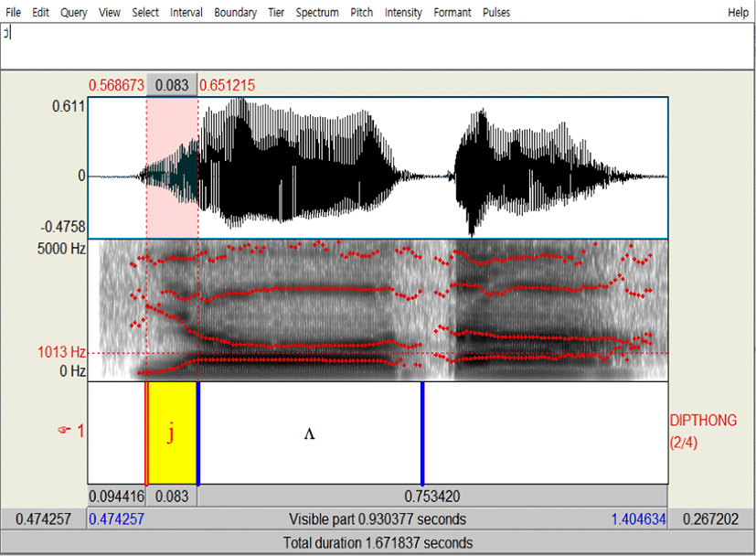Play the 0.753420 segment after selection

[x=432, y=496]
